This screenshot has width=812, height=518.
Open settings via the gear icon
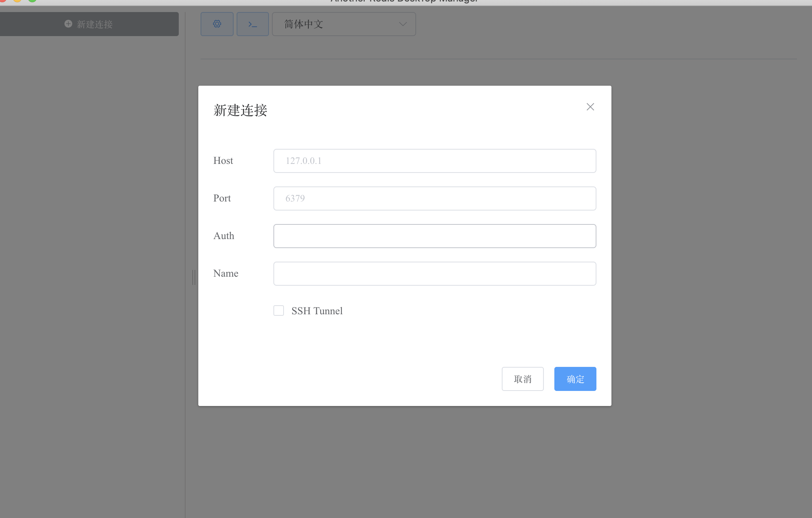pos(217,24)
